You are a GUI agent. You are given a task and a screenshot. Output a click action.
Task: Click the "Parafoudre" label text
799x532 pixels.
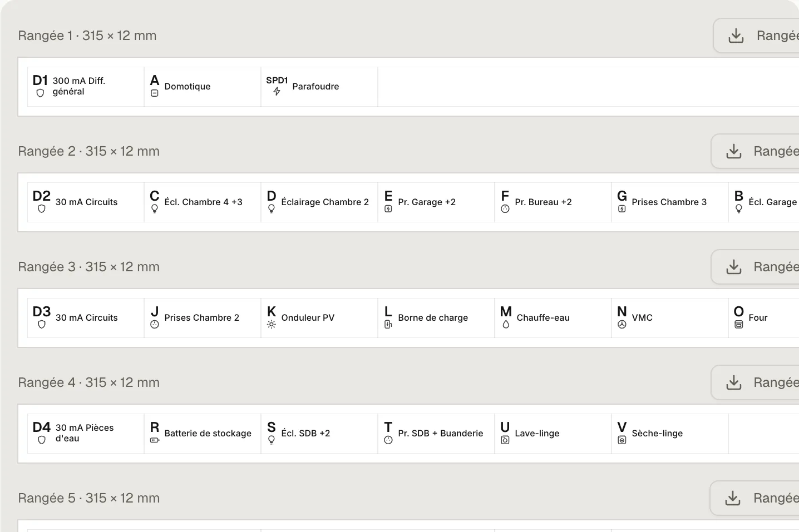[x=315, y=86]
